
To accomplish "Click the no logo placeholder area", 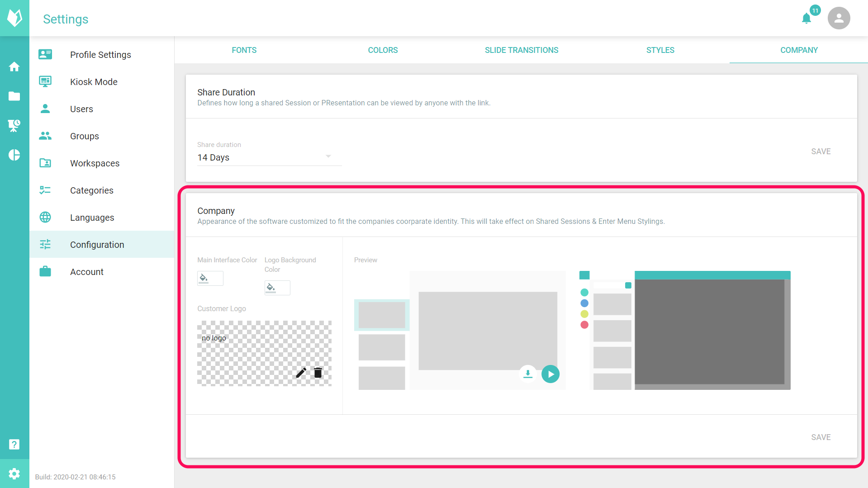I will click(x=265, y=353).
